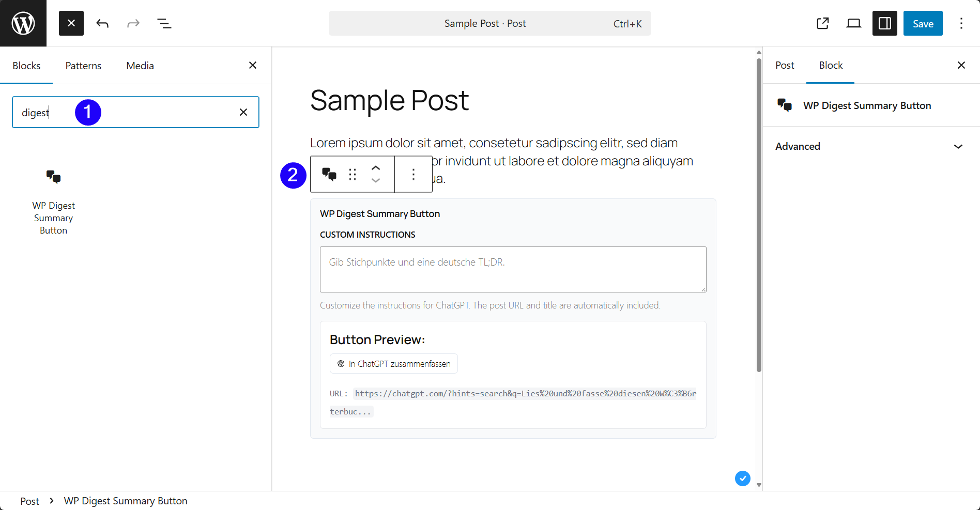Toggle the Settings sidebar panel
The height and width of the screenshot is (510, 980).
[885, 23]
